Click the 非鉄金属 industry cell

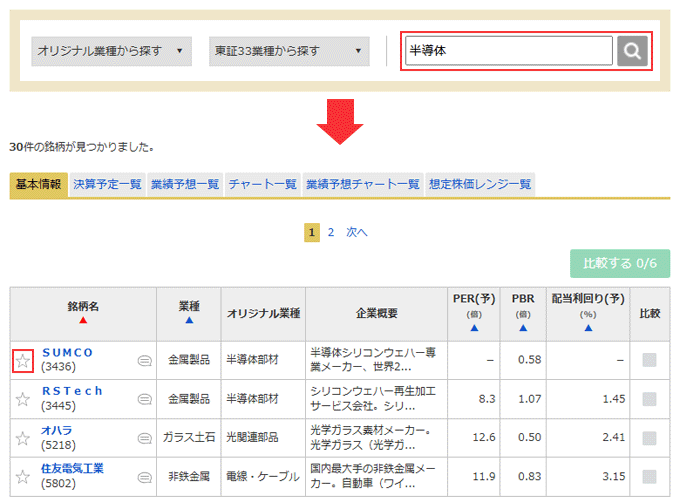[x=189, y=477]
